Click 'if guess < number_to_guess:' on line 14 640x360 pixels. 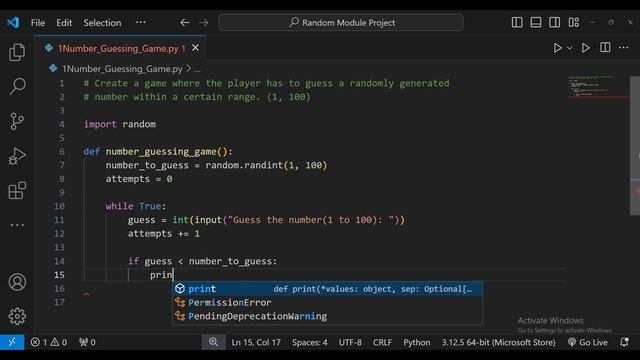(202, 261)
